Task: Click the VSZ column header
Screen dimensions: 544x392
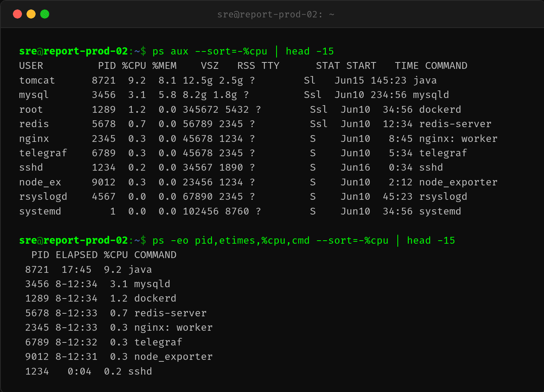Action: (210, 66)
